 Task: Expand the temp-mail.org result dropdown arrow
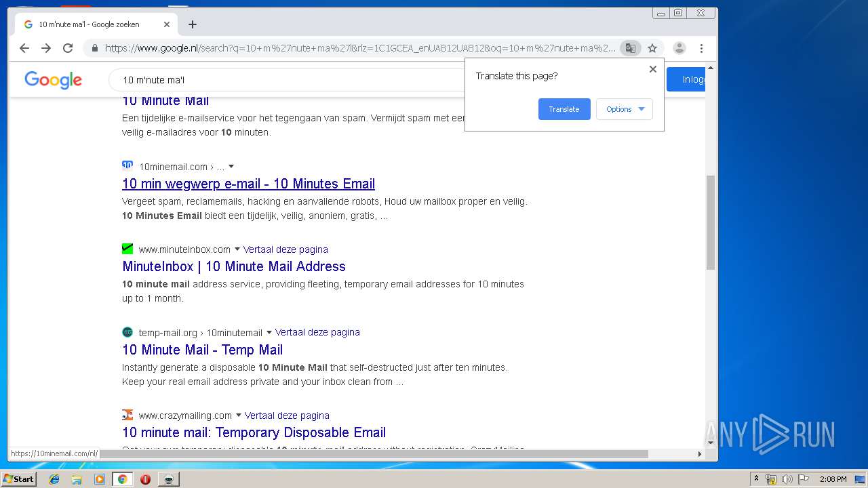[269, 332]
